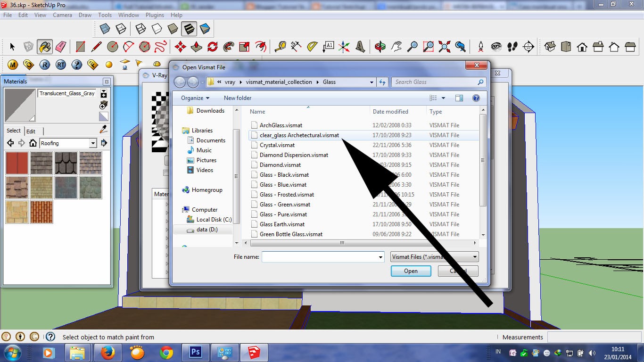Image resolution: width=644 pixels, height=362 pixels.
Task: Open the Tools menu
Action: pos(105,15)
